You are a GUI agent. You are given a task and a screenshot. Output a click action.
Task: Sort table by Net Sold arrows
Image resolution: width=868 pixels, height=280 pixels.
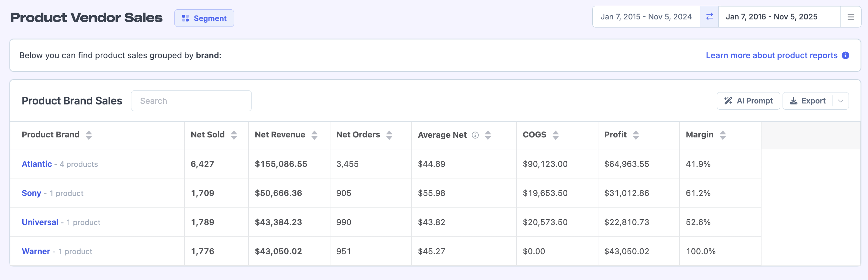coord(234,135)
